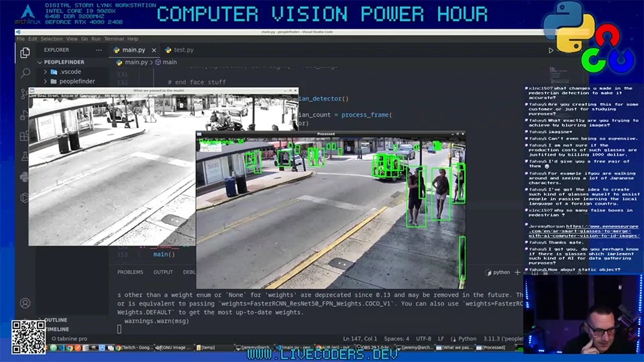Open the Edit menu
The image size is (644, 362).
pos(33,39)
